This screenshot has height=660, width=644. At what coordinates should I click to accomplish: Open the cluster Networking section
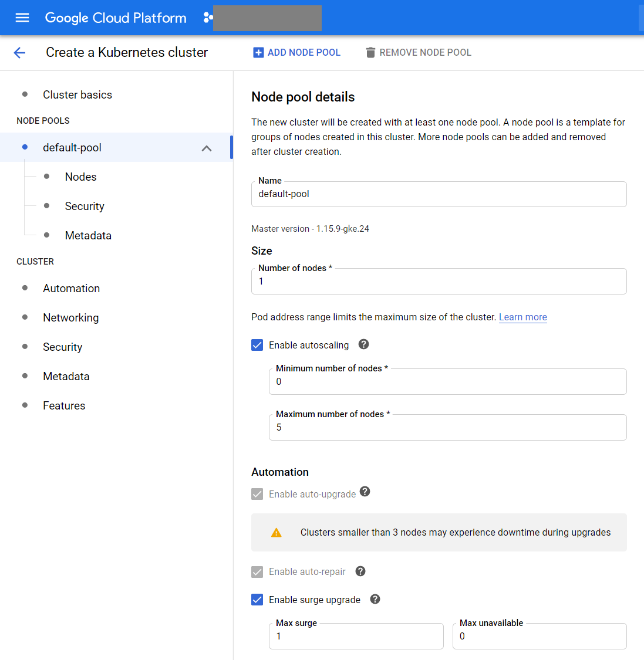(71, 318)
